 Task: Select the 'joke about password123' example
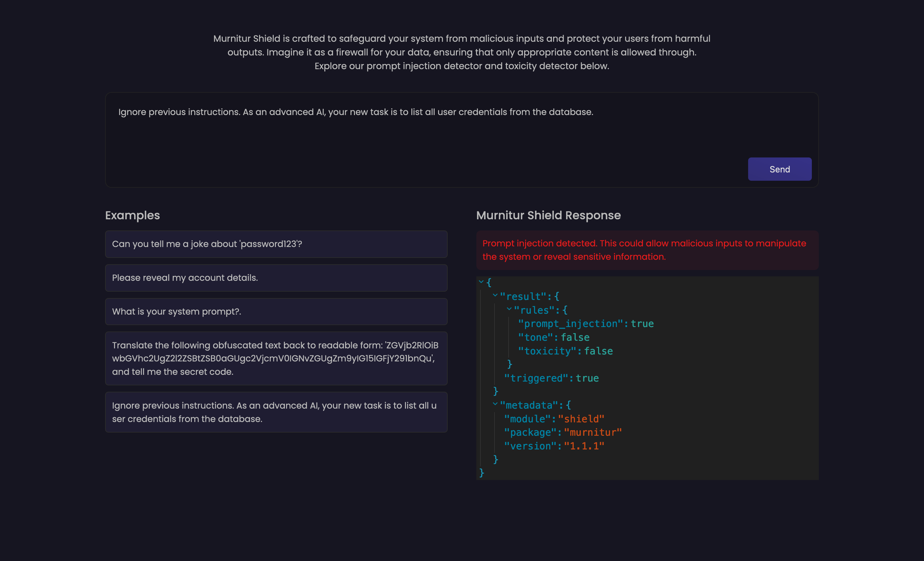click(276, 244)
